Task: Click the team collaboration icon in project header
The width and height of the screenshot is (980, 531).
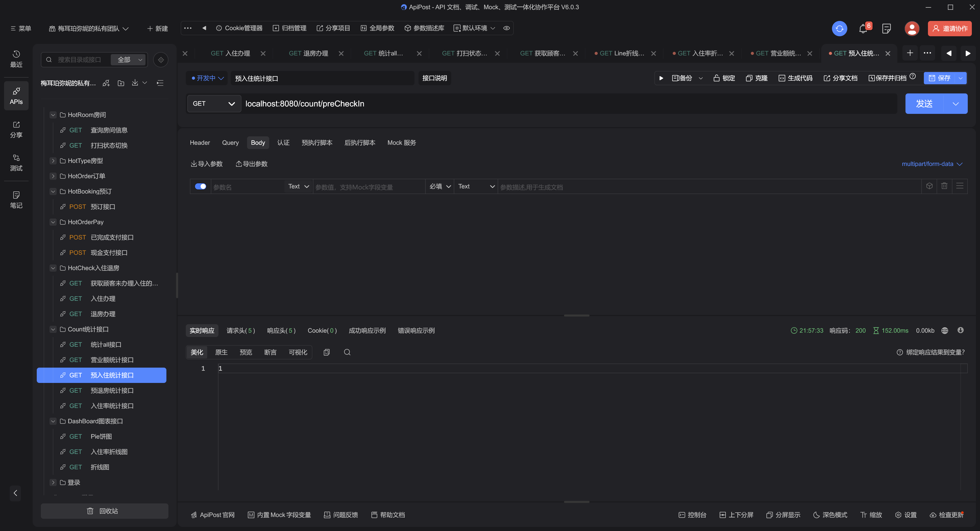Action: point(106,83)
